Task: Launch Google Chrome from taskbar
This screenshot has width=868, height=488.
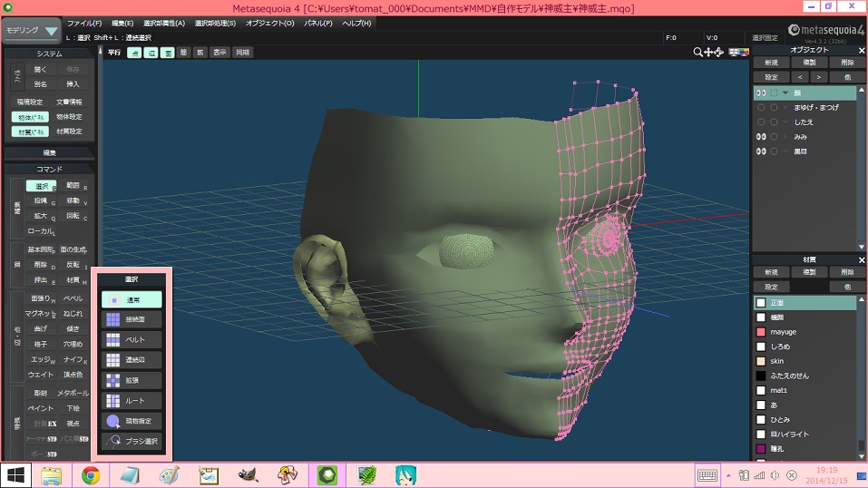Action: (91, 475)
